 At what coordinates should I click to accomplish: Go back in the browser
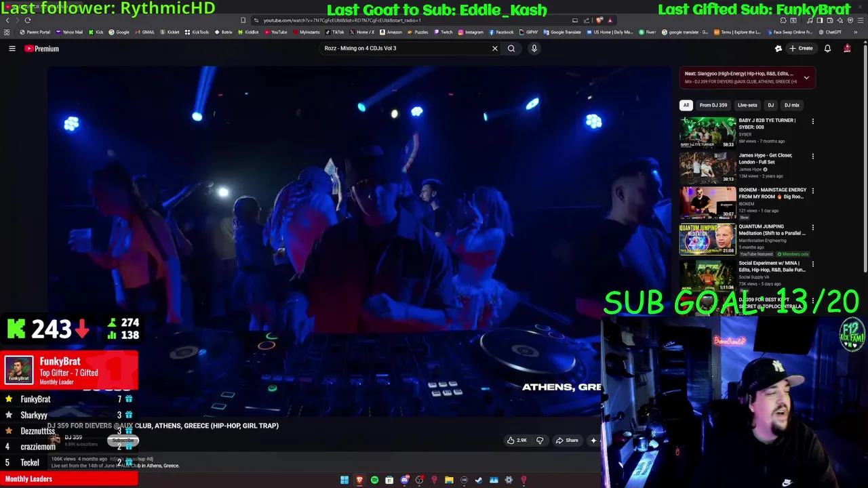7,20
